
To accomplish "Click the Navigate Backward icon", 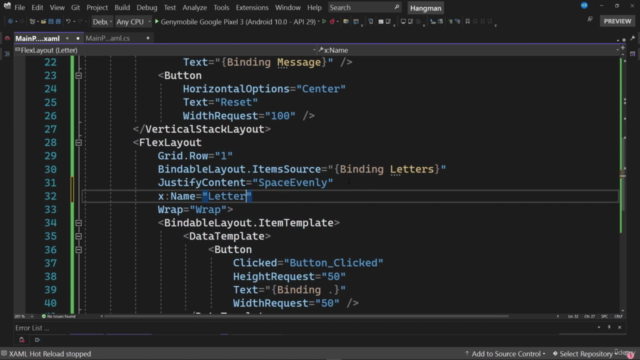I will pyautogui.click(x=10, y=21).
